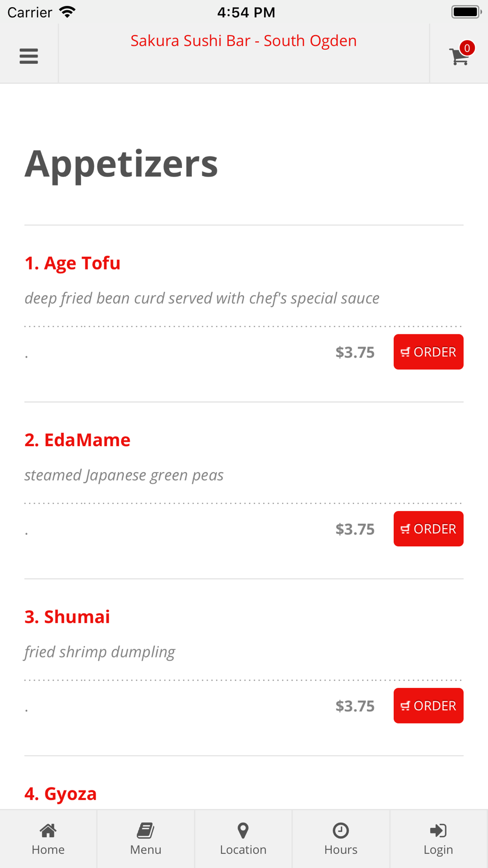The height and width of the screenshot is (868, 488).
Task: Tap the Location pin icon
Action: pyautogui.click(x=243, y=830)
